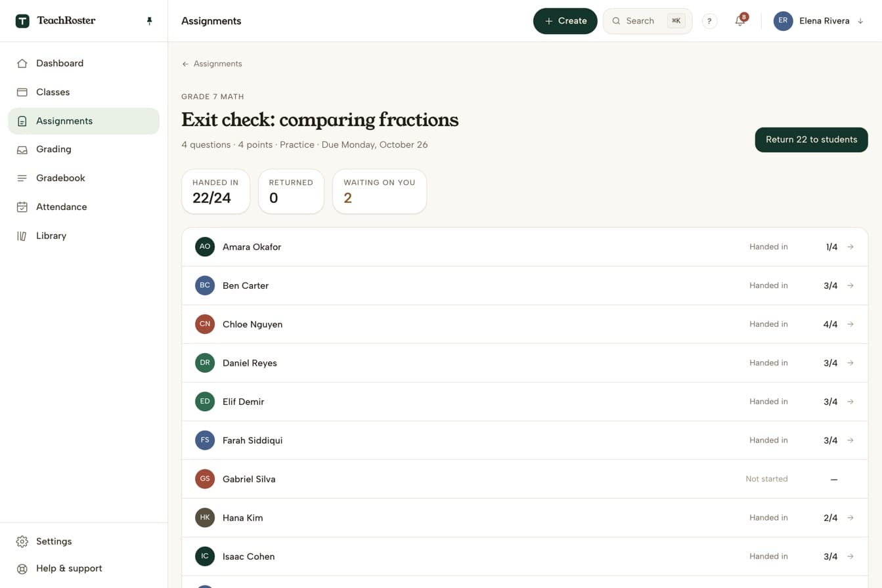Image resolution: width=882 pixels, height=588 pixels.
Task: Open Help & support
Action: [83, 568]
